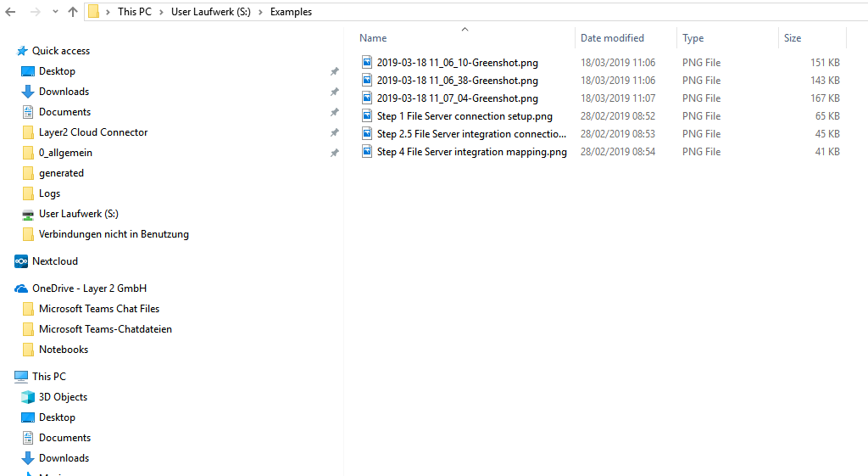Click the Up one level arrow

pos(73,12)
